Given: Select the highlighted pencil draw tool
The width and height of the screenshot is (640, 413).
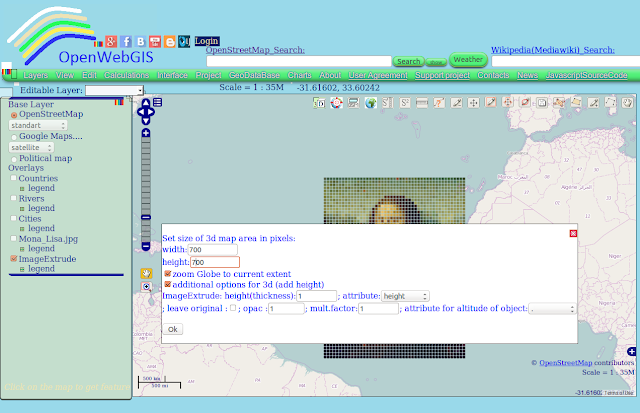Looking at the screenshot, I should pyautogui.click(x=491, y=102).
